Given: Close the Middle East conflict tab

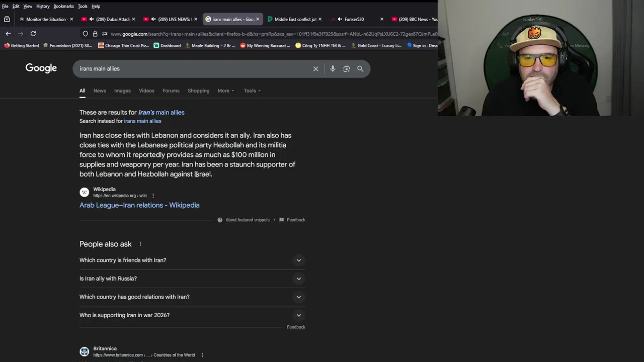Looking at the screenshot, I should pyautogui.click(x=319, y=19).
